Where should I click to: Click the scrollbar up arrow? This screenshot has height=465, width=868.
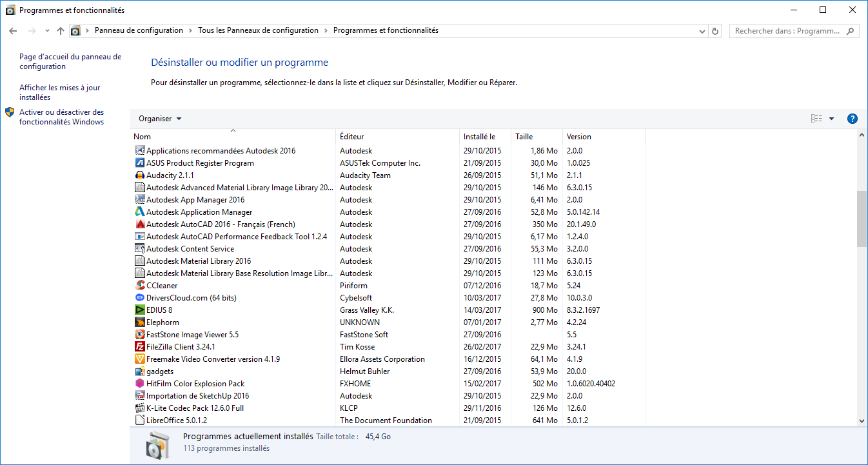click(x=862, y=135)
